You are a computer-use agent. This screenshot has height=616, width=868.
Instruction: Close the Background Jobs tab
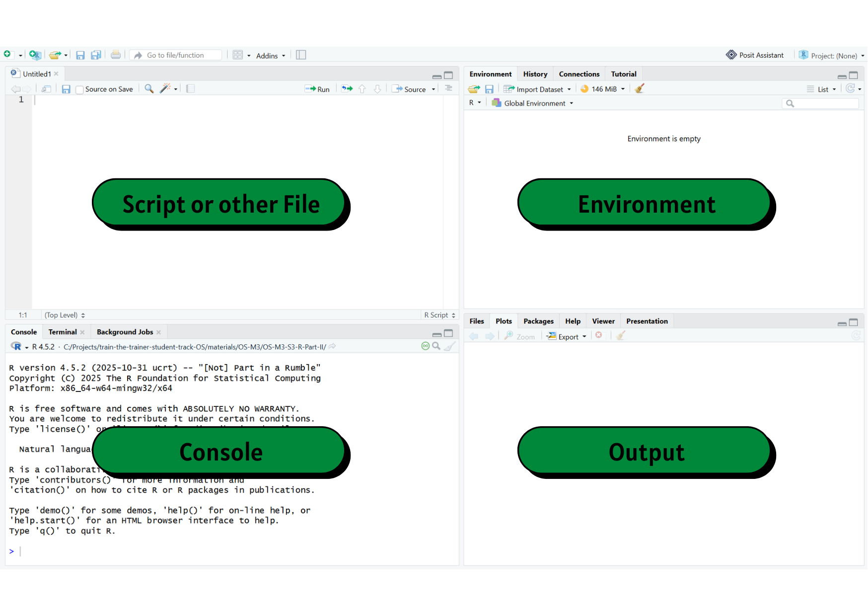pyautogui.click(x=159, y=332)
